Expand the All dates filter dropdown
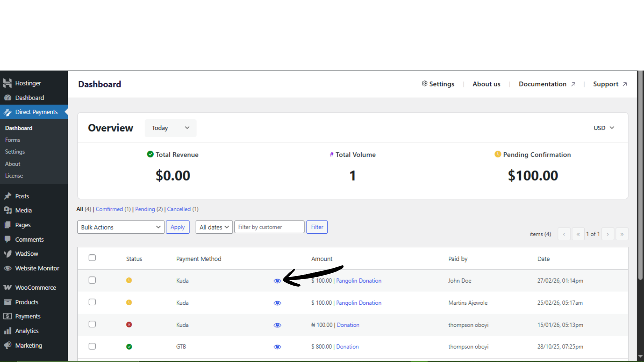The height and width of the screenshot is (362, 644). [x=214, y=227]
